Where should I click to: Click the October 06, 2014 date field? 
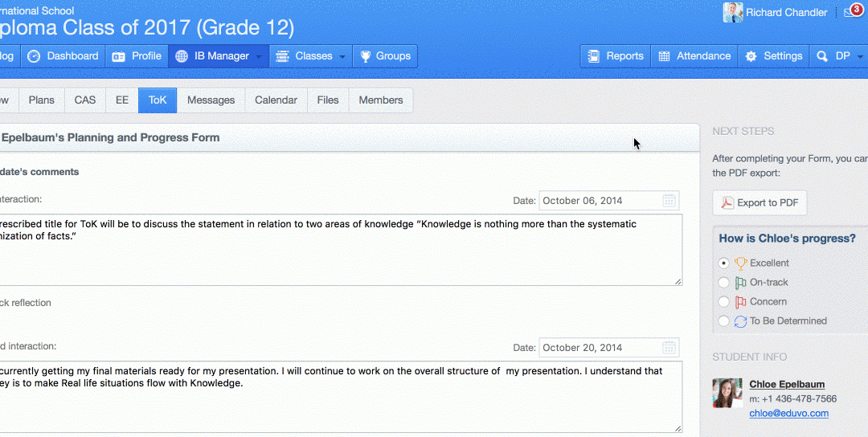tap(609, 201)
